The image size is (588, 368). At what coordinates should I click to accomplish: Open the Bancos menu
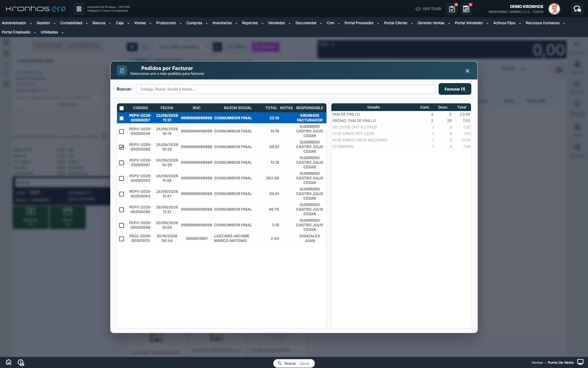click(x=102, y=23)
